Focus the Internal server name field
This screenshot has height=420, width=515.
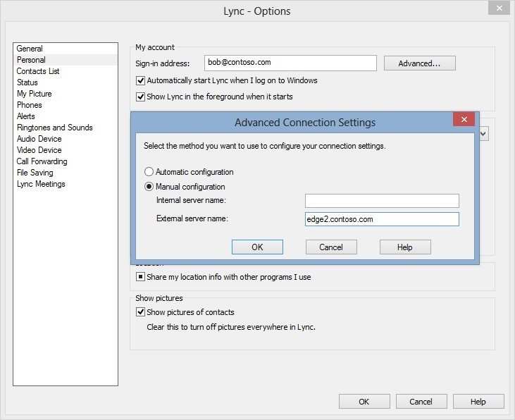[382, 201]
